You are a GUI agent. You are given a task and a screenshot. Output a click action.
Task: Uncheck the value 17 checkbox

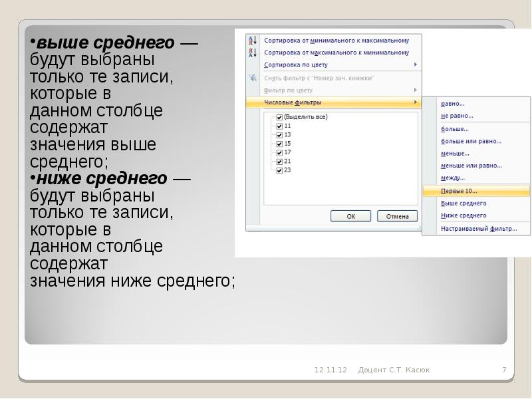coord(279,152)
